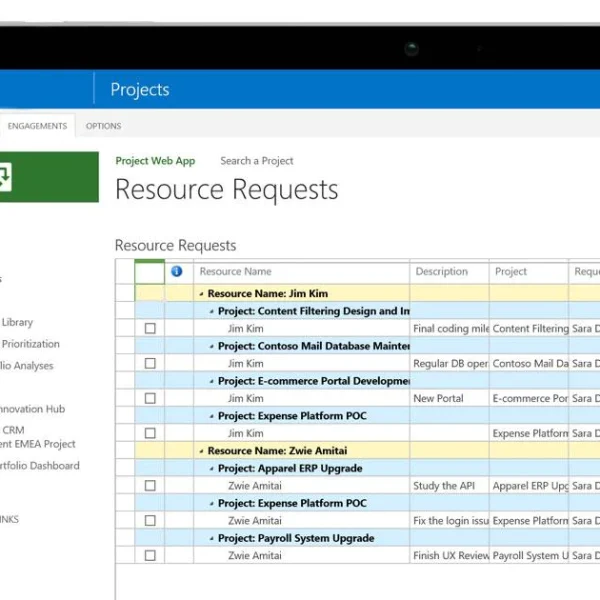Sort by the Description column header
The image size is (600, 600).
coord(449,272)
